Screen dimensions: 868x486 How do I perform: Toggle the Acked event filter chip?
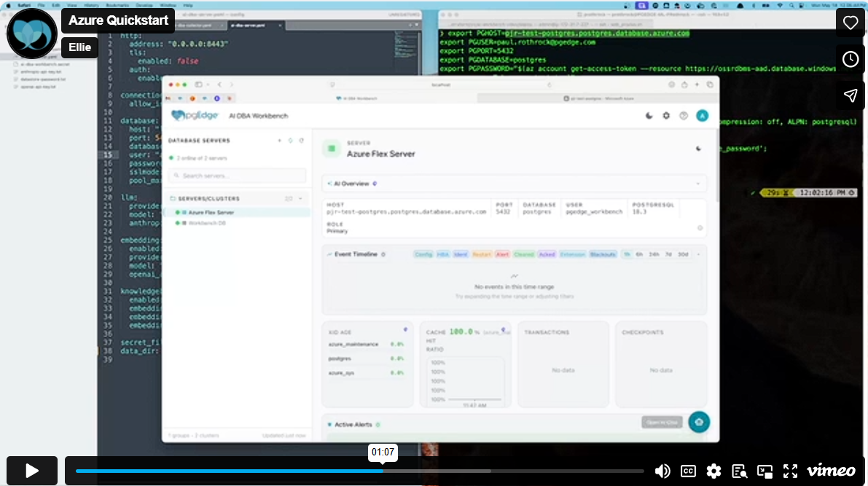click(x=547, y=254)
